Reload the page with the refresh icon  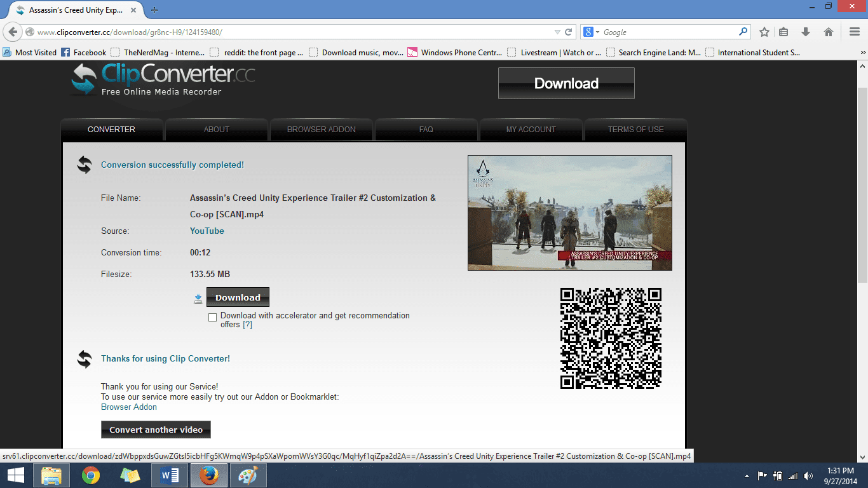pyautogui.click(x=569, y=32)
